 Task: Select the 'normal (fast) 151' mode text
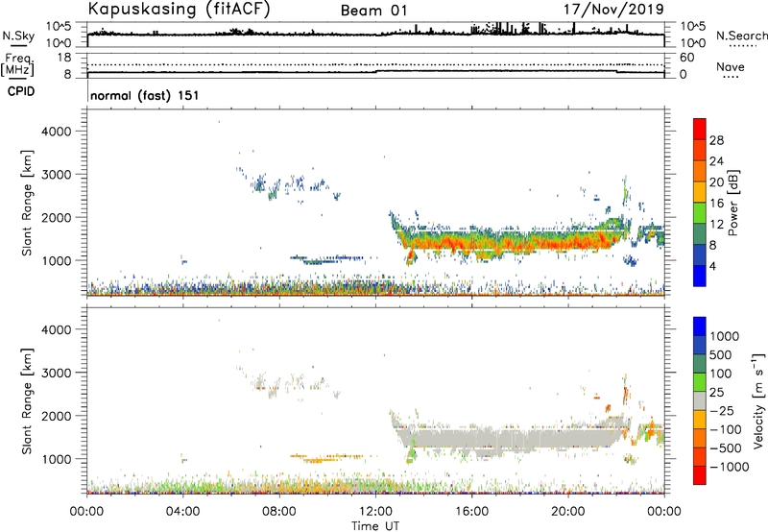(145, 95)
